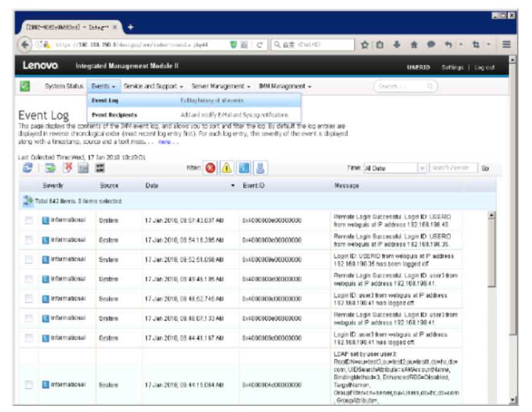Click the shield icon in the address bar
The image size is (532, 412).
point(233,45)
